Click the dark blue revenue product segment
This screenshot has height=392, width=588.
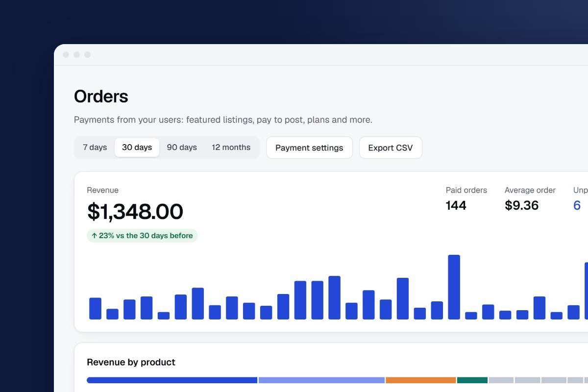coord(172,380)
